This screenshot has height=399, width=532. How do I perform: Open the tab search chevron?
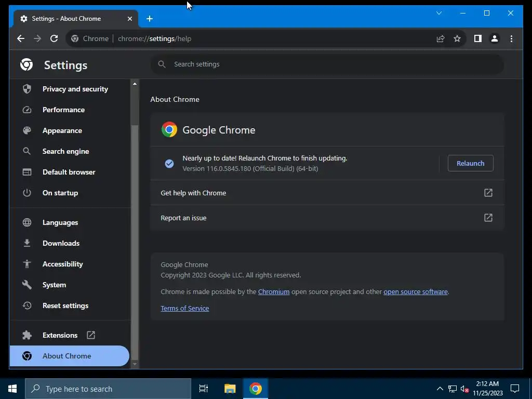pyautogui.click(x=439, y=13)
